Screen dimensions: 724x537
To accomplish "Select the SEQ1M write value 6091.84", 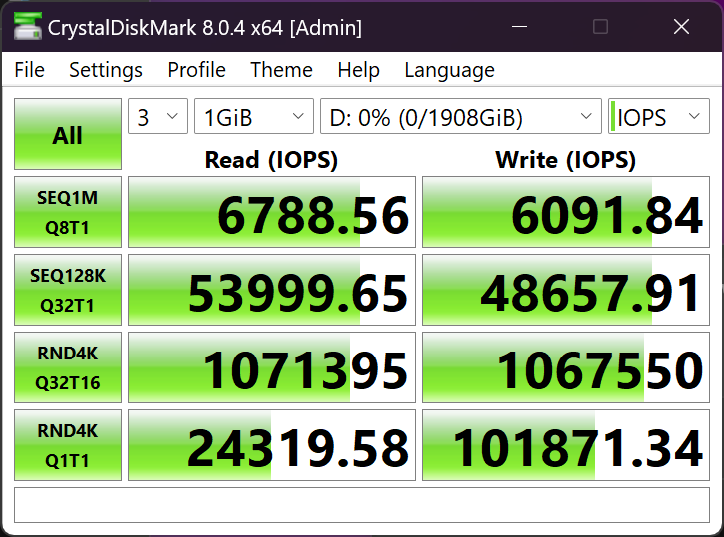I will (x=566, y=212).
